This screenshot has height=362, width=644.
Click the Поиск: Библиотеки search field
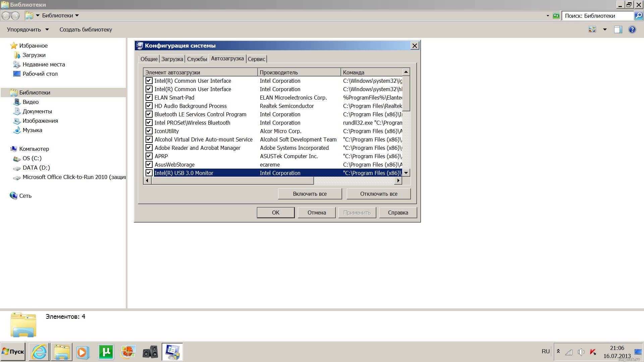(x=598, y=16)
